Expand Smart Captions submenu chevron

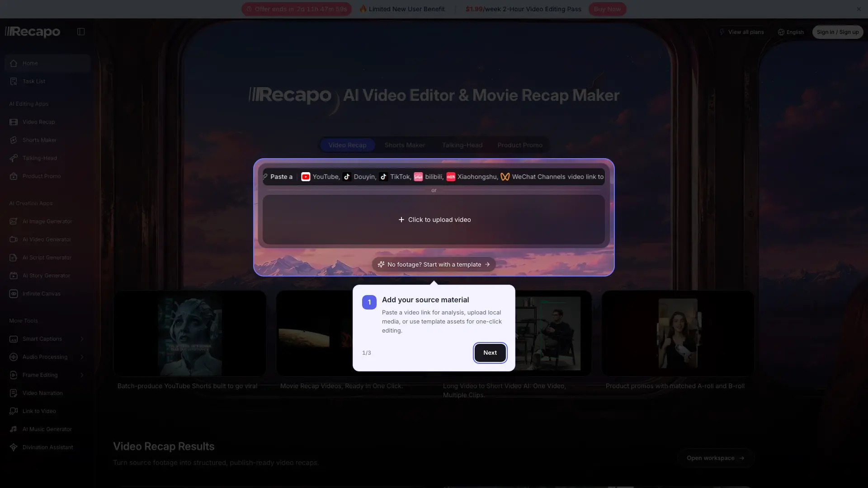point(82,339)
